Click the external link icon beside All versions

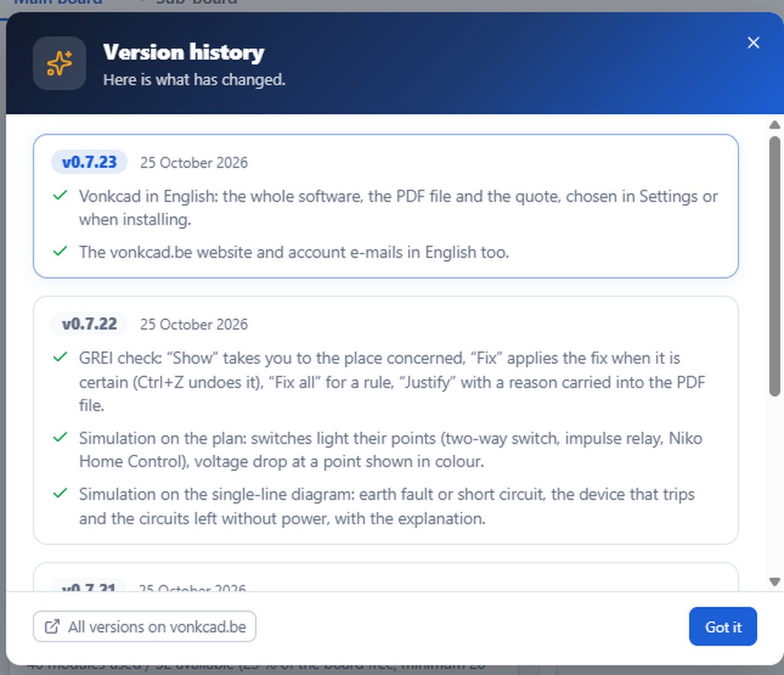coord(52,626)
